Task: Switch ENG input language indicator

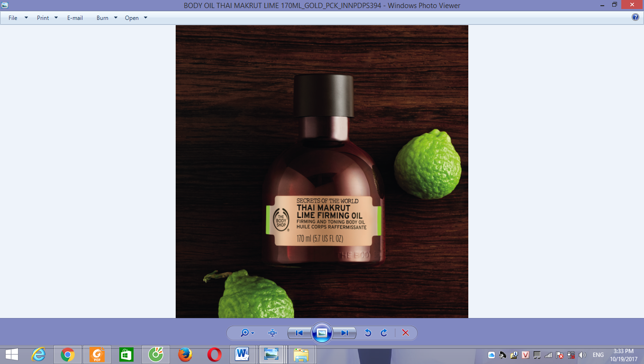Action: [598, 355]
